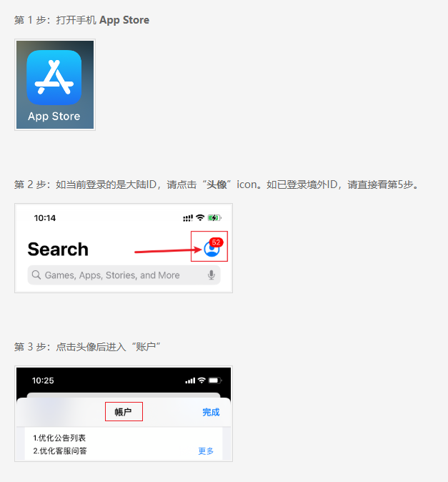This screenshot has width=448, height=482.
Task: Click the large Search heading
Action: point(58,249)
